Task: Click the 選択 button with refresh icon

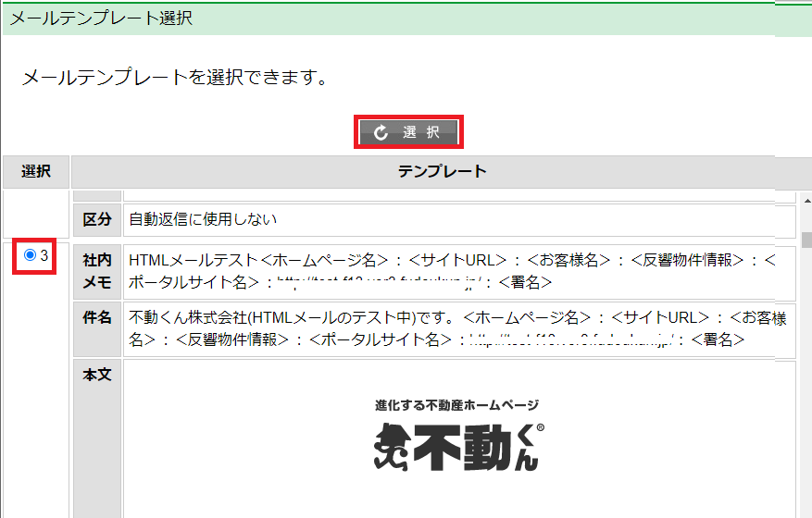Action: point(408,132)
